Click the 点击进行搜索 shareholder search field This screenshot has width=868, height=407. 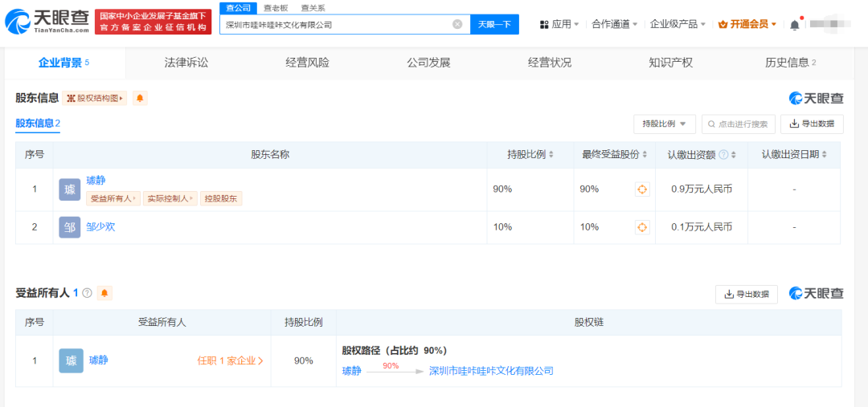click(738, 124)
